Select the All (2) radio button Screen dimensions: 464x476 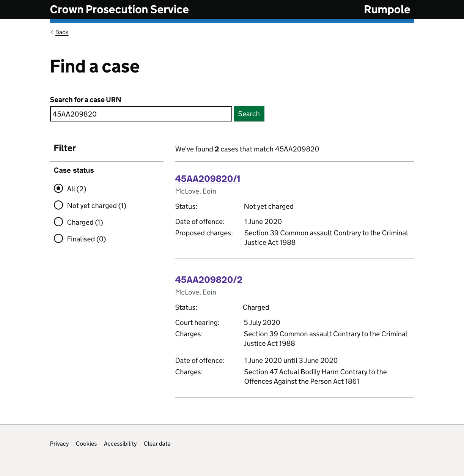(x=58, y=189)
